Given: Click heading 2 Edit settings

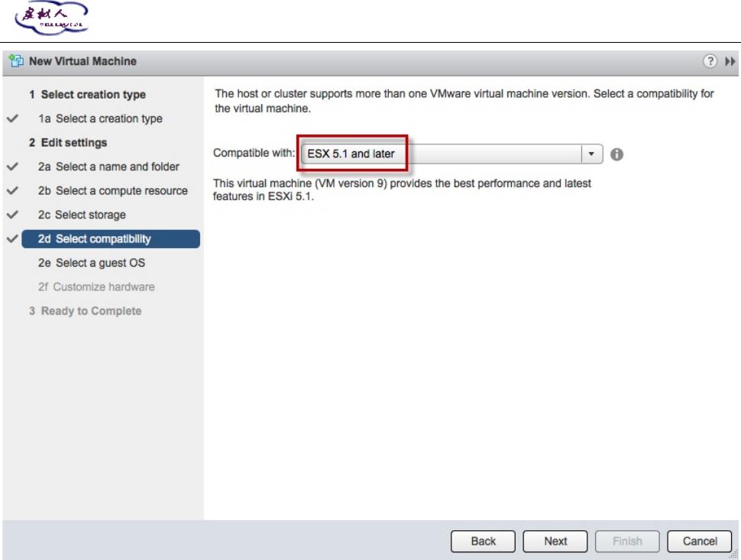Looking at the screenshot, I should point(68,143).
